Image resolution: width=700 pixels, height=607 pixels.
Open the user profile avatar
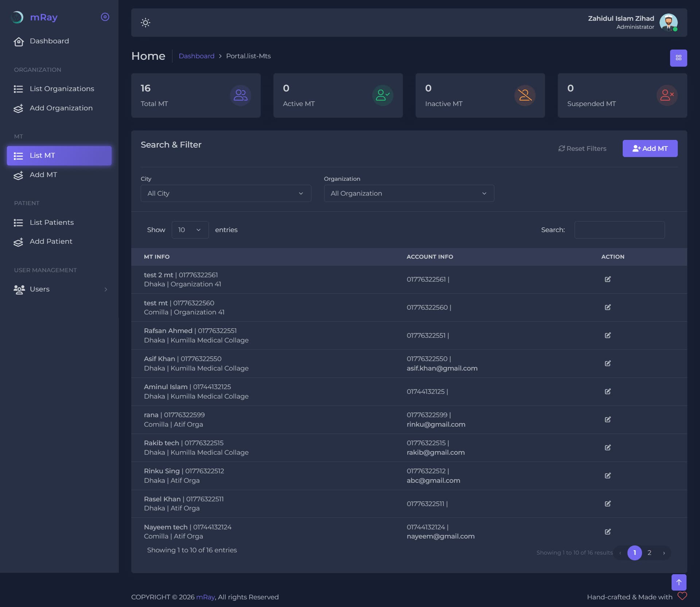669,23
